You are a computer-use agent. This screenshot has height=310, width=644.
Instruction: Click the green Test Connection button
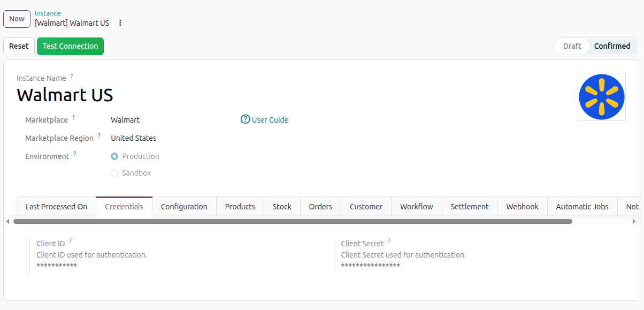point(70,46)
